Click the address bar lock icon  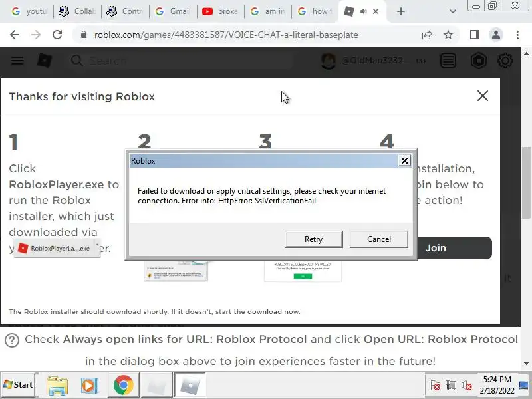click(x=84, y=35)
